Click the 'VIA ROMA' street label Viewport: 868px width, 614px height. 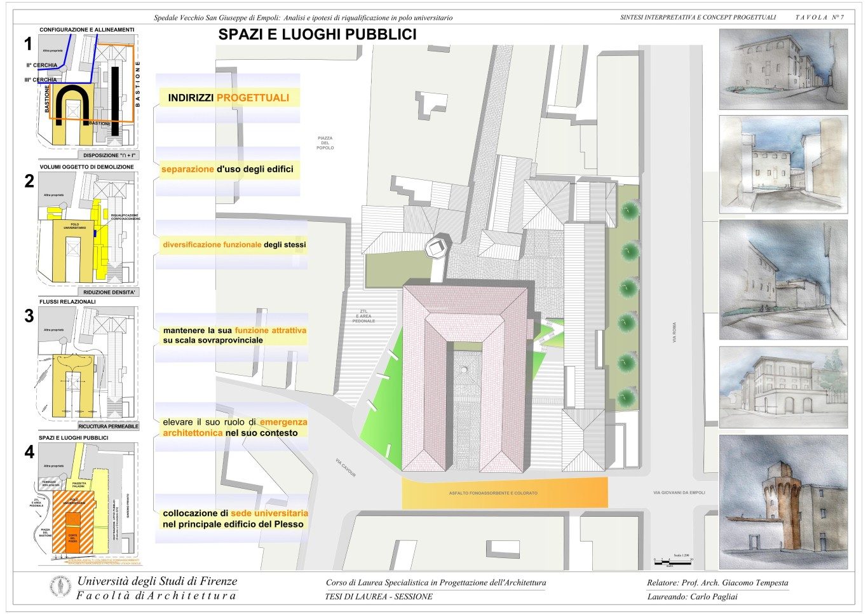point(674,332)
